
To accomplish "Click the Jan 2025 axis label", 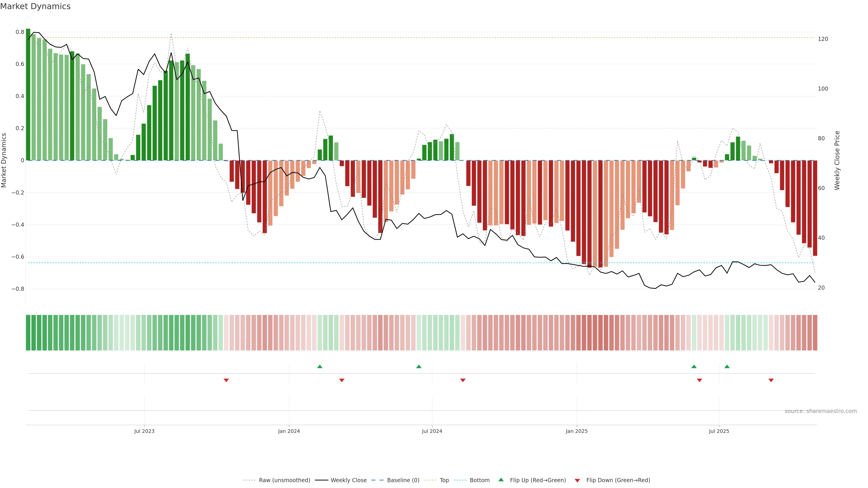I will tap(577, 431).
